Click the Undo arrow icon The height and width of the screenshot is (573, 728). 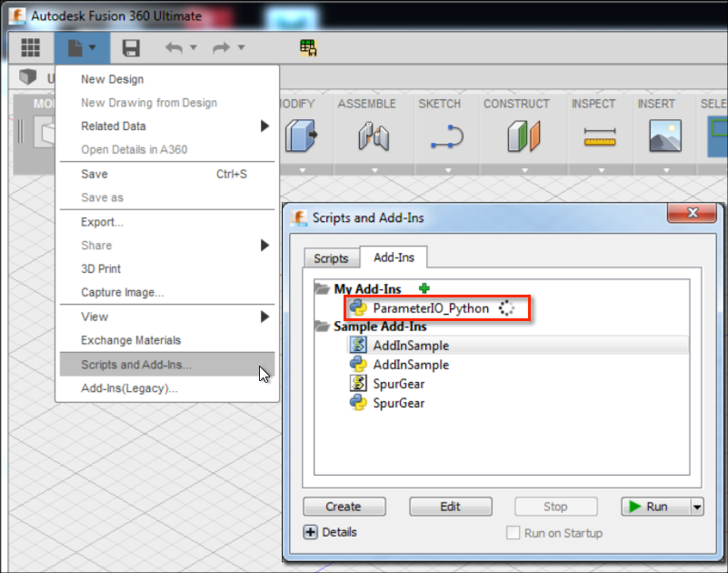173,48
